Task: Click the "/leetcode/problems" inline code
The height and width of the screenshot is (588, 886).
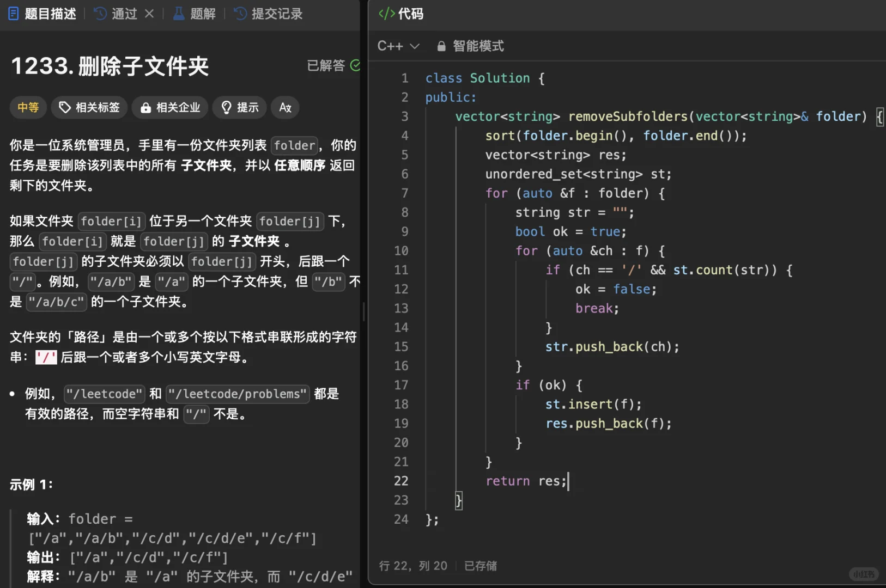Action: (x=238, y=394)
